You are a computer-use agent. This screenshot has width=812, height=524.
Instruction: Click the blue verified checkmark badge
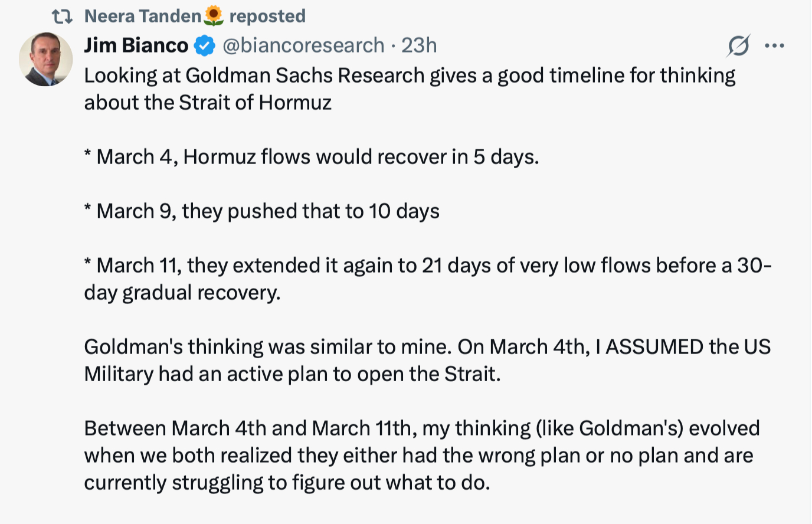[205, 45]
